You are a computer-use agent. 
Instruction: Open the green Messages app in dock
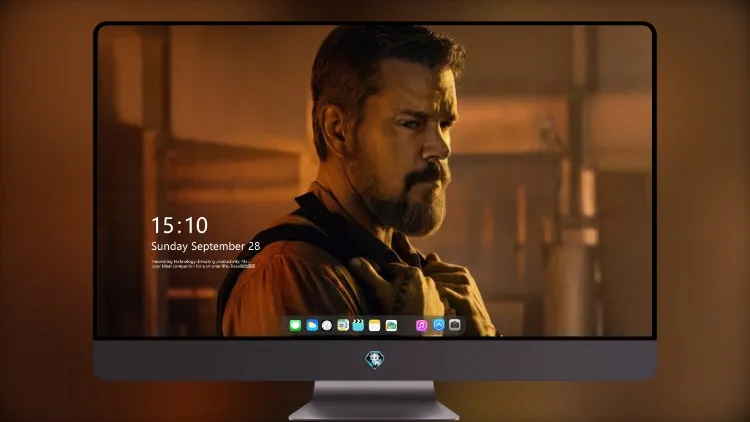click(295, 326)
